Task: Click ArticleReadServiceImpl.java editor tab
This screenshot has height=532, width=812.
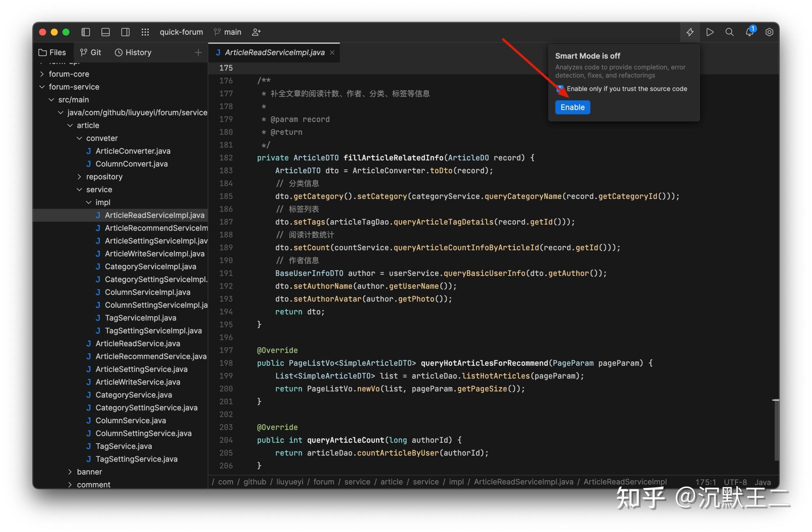Action: coord(274,52)
